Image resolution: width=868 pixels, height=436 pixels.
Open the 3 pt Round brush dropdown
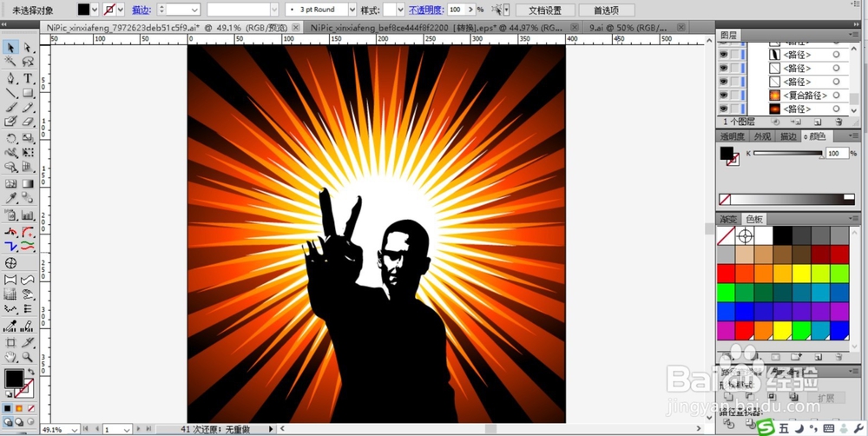(352, 10)
